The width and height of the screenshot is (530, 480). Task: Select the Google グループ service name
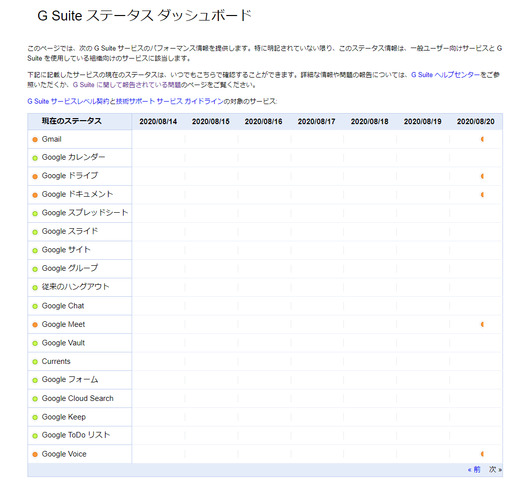tap(70, 269)
